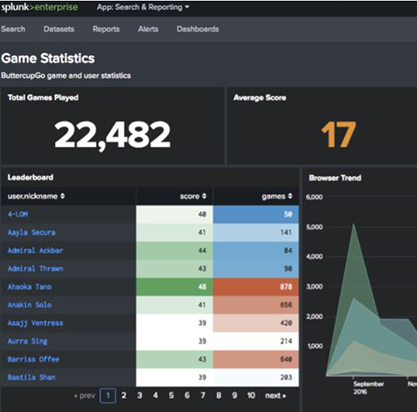
Task: Sort by user.nickname column arrows
Action: click(x=63, y=196)
